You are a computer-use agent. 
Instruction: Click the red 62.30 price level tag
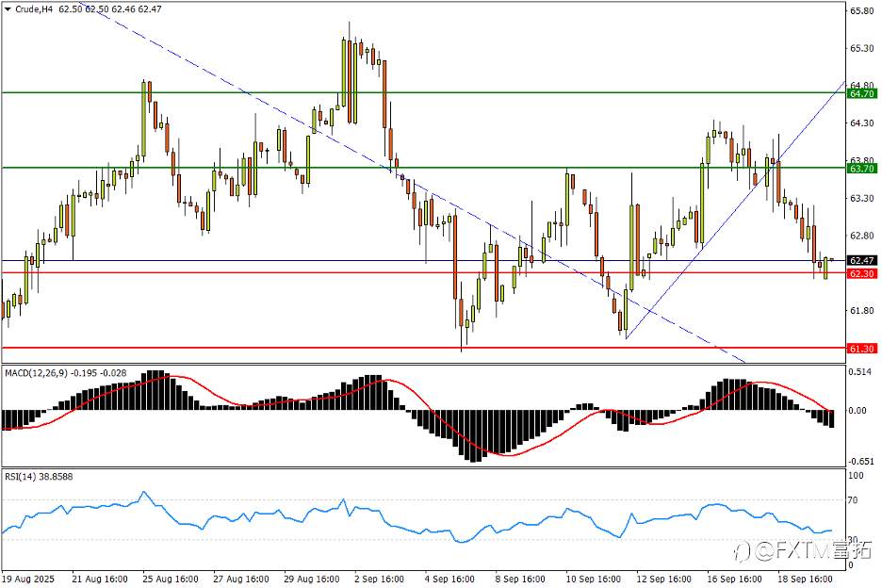click(862, 273)
